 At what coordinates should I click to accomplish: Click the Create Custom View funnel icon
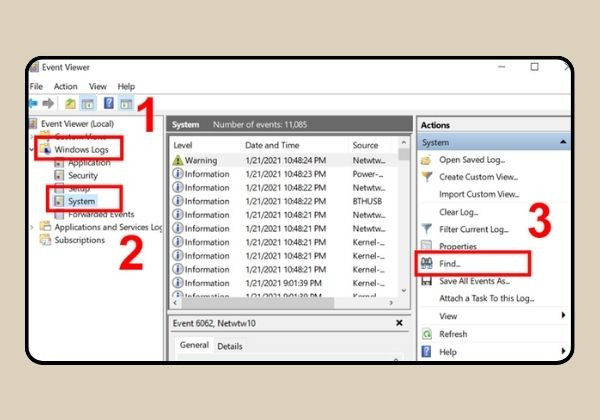coord(427,177)
